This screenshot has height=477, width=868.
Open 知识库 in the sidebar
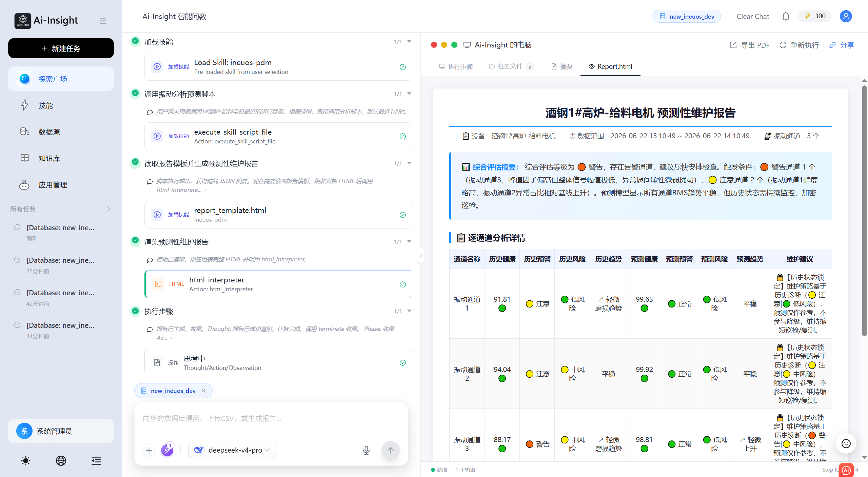(61, 158)
